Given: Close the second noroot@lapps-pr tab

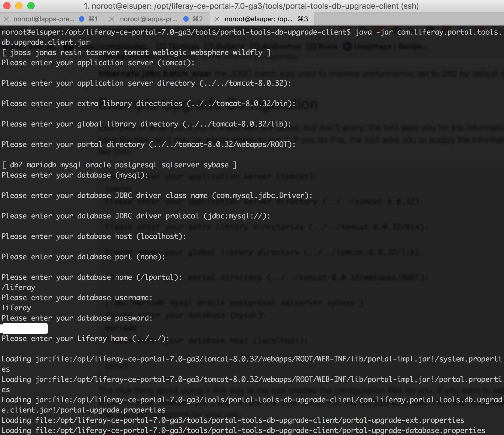Looking at the screenshot, I should [111, 19].
